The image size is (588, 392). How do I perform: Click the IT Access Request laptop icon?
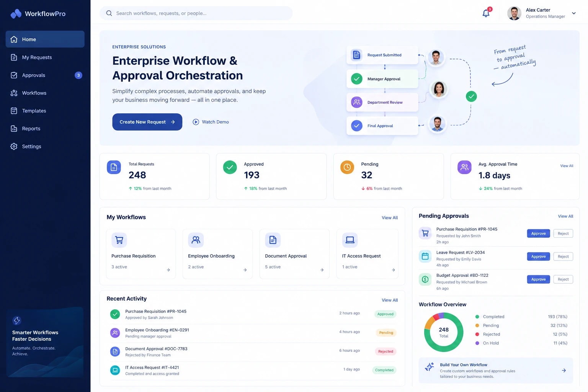(350, 240)
